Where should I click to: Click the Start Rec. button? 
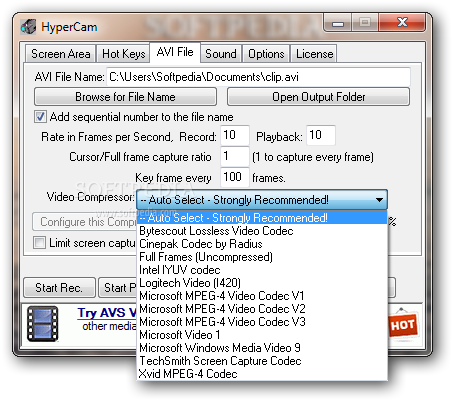pyautogui.click(x=59, y=287)
